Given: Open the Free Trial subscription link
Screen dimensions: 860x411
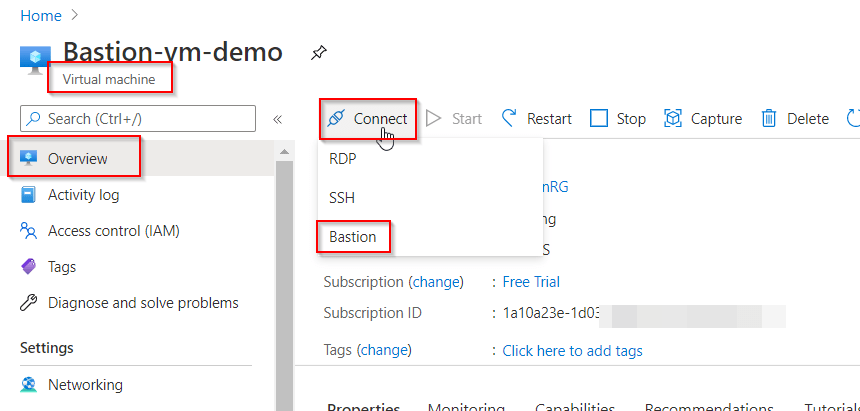Looking at the screenshot, I should [531, 282].
